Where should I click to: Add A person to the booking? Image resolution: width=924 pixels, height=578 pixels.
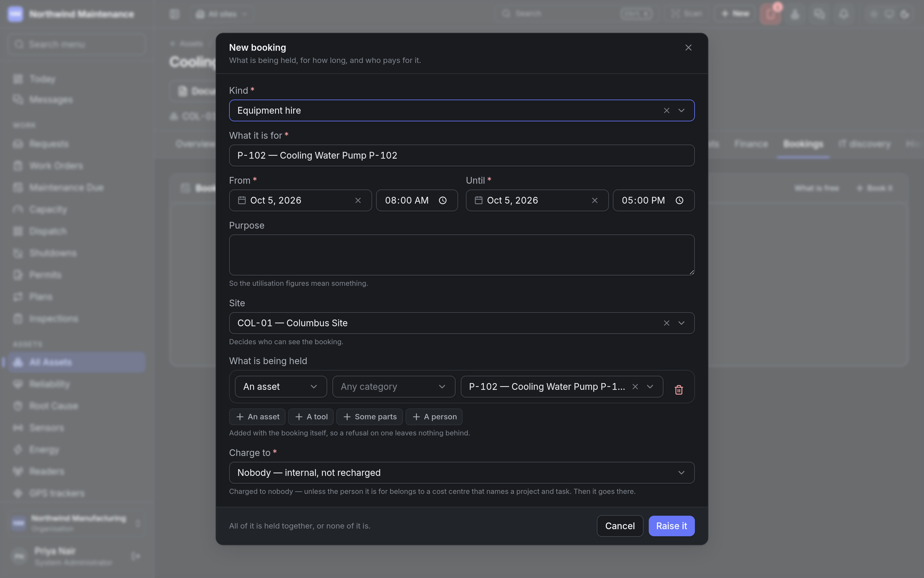click(434, 417)
